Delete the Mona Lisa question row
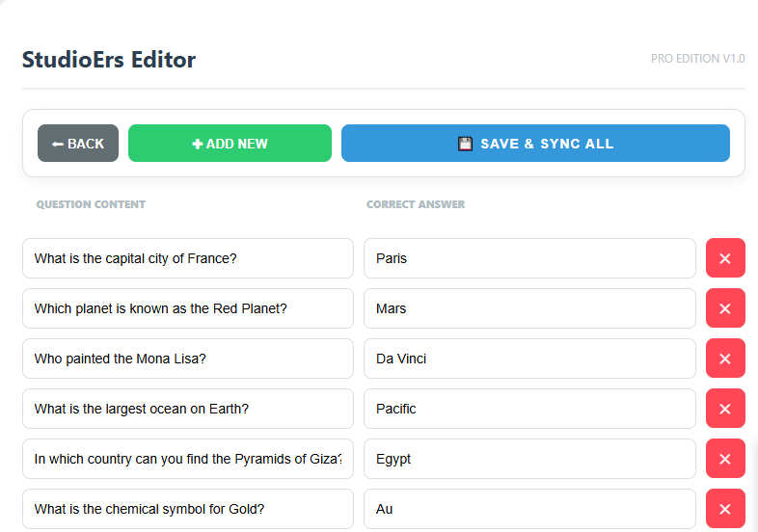 [725, 359]
